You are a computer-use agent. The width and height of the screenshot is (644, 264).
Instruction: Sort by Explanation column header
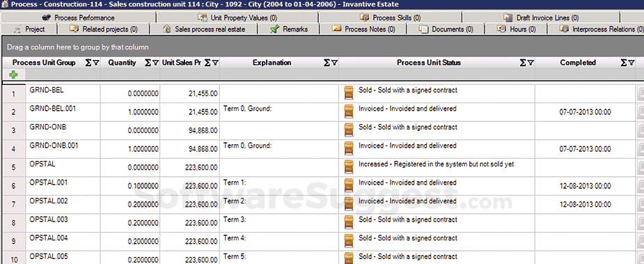(272, 63)
